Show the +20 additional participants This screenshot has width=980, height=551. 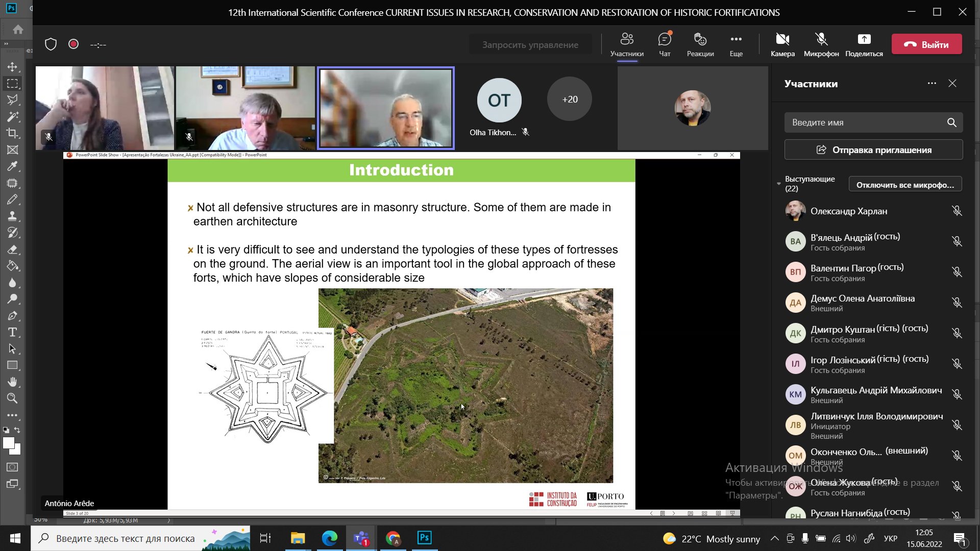pyautogui.click(x=570, y=99)
